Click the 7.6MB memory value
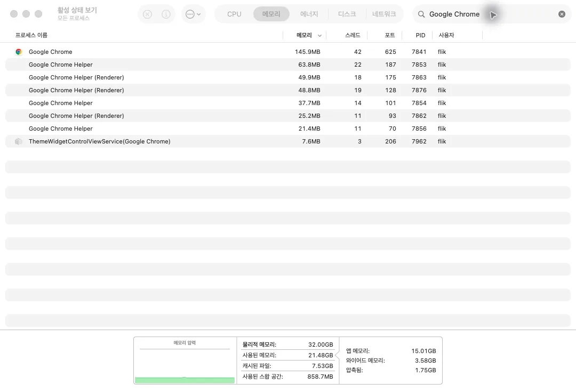Viewport: 576px width, 392px height. pyautogui.click(x=311, y=141)
